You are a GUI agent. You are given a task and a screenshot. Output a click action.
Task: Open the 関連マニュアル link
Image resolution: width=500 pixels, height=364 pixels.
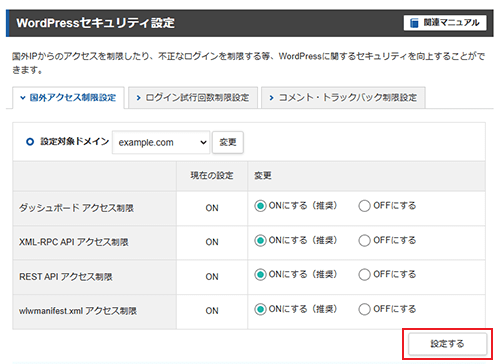pos(445,23)
